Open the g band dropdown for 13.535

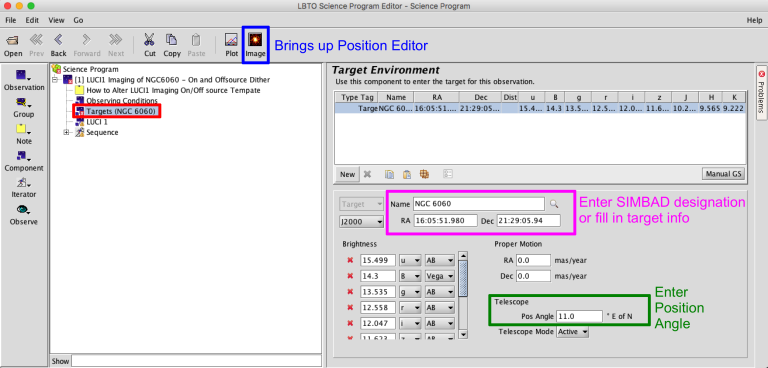411,292
